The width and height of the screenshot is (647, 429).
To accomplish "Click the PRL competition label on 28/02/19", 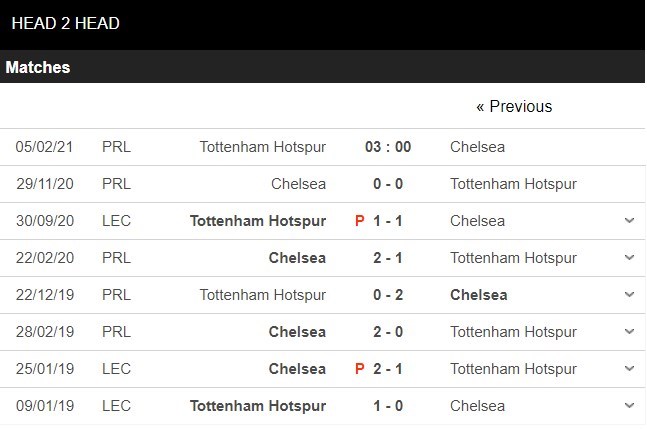I will (x=116, y=332).
